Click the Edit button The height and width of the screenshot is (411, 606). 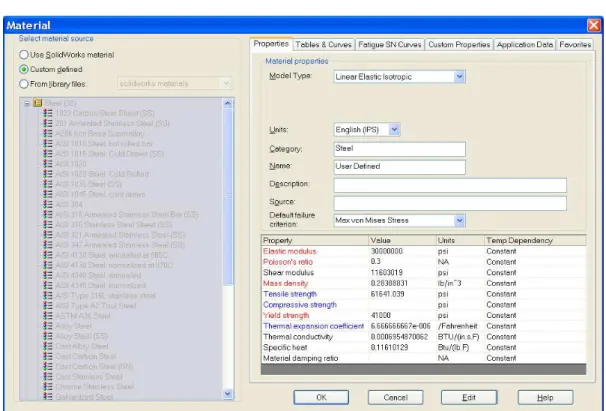point(469,397)
